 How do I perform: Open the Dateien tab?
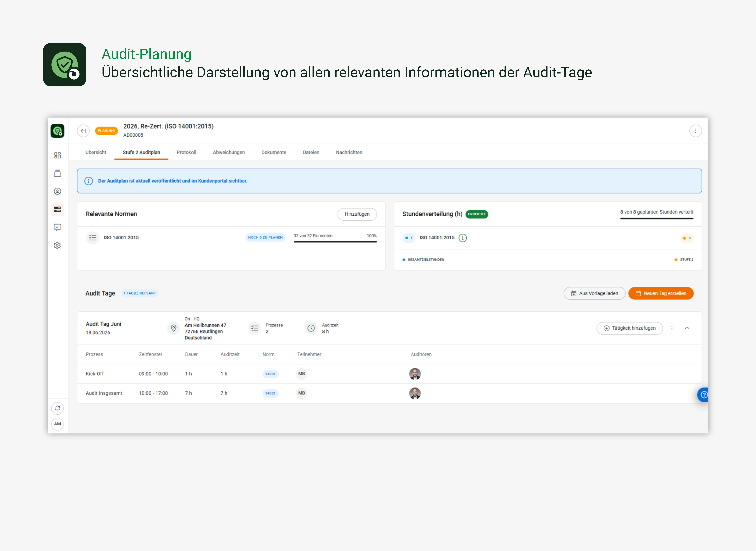(311, 152)
